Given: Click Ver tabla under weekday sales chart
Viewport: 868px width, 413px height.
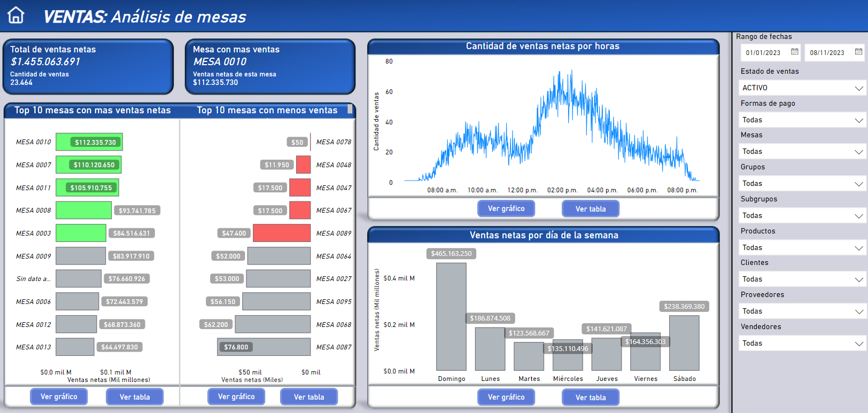Looking at the screenshot, I should (590, 398).
